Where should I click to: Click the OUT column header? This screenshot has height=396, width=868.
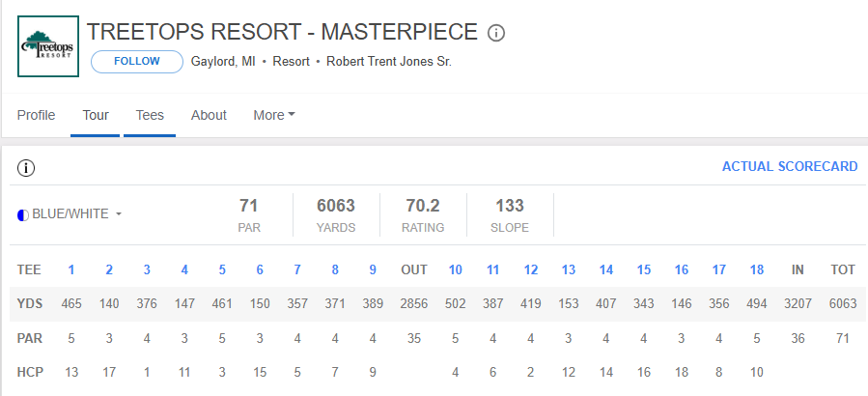point(414,269)
